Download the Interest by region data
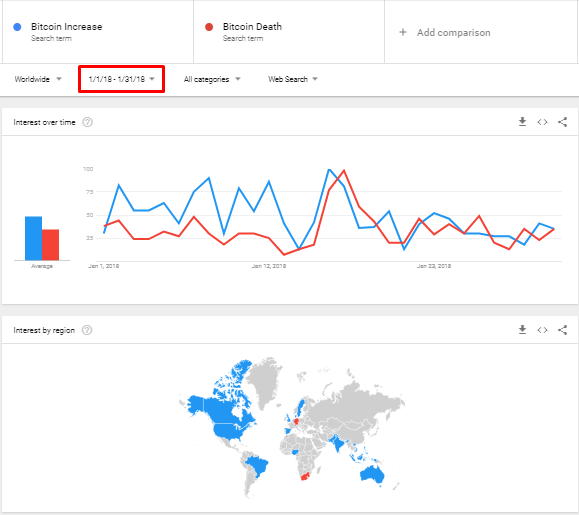Image resolution: width=579 pixels, height=515 pixels. [522, 330]
